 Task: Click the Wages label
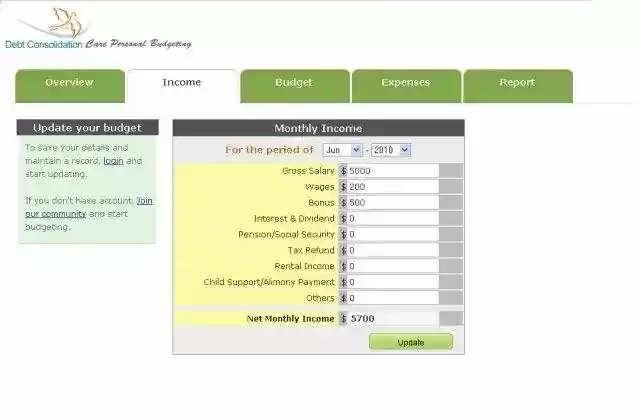point(320,187)
